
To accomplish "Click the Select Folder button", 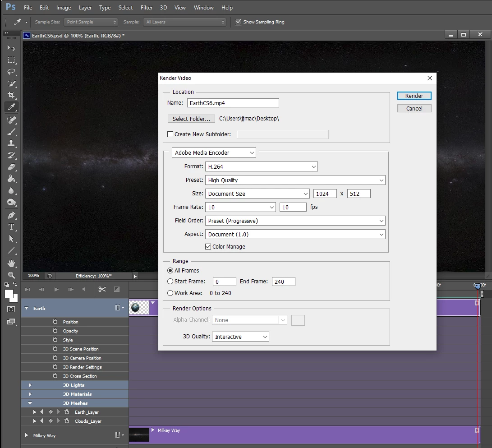I will (x=191, y=119).
